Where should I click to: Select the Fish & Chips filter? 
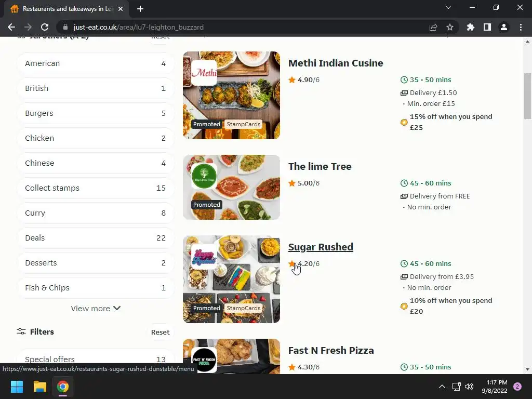point(96,288)
